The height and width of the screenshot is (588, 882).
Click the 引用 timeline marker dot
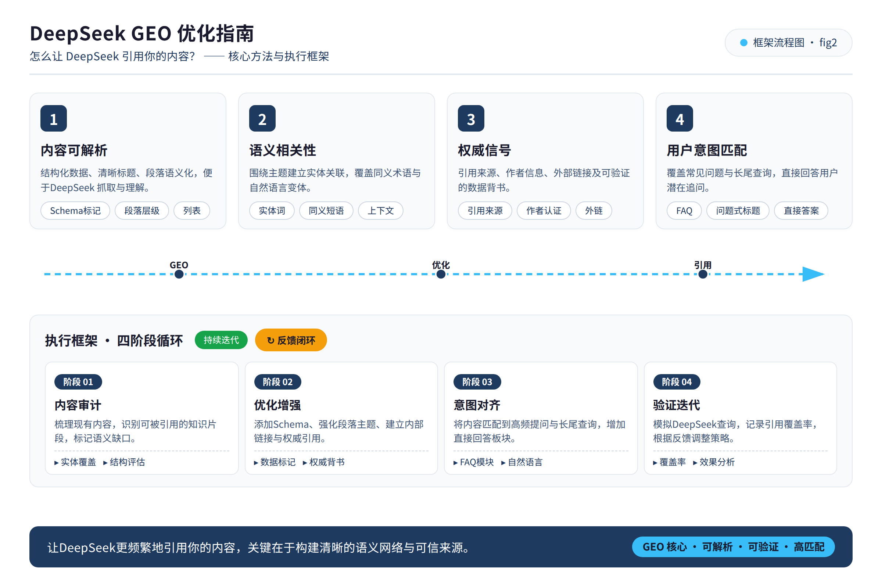pos(703,274)
